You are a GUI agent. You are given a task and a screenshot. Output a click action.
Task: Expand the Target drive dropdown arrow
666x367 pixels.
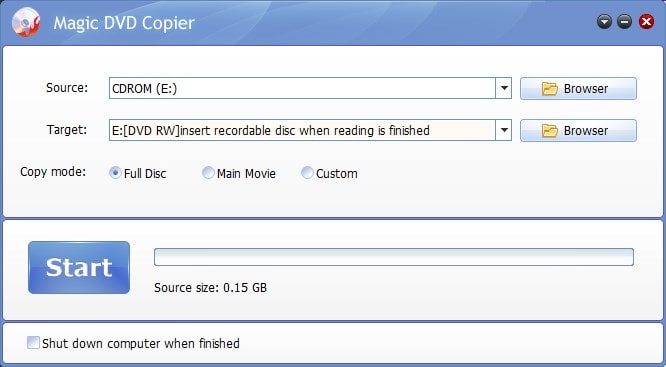click(504, 130)
